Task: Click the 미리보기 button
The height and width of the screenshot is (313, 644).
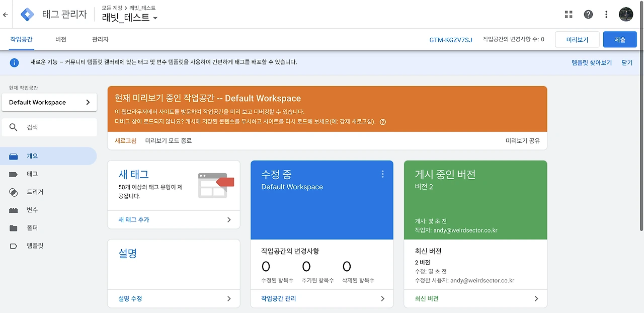Action: (x=578, y=40)
